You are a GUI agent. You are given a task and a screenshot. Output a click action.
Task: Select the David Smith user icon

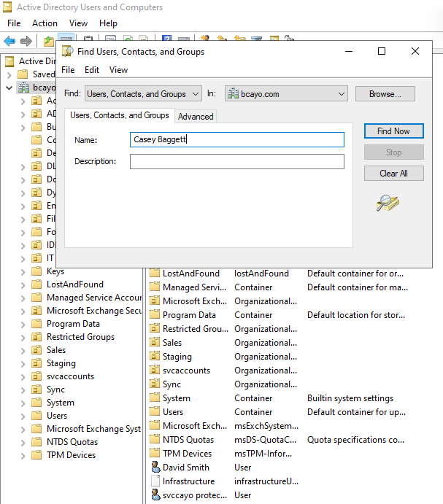155,468
